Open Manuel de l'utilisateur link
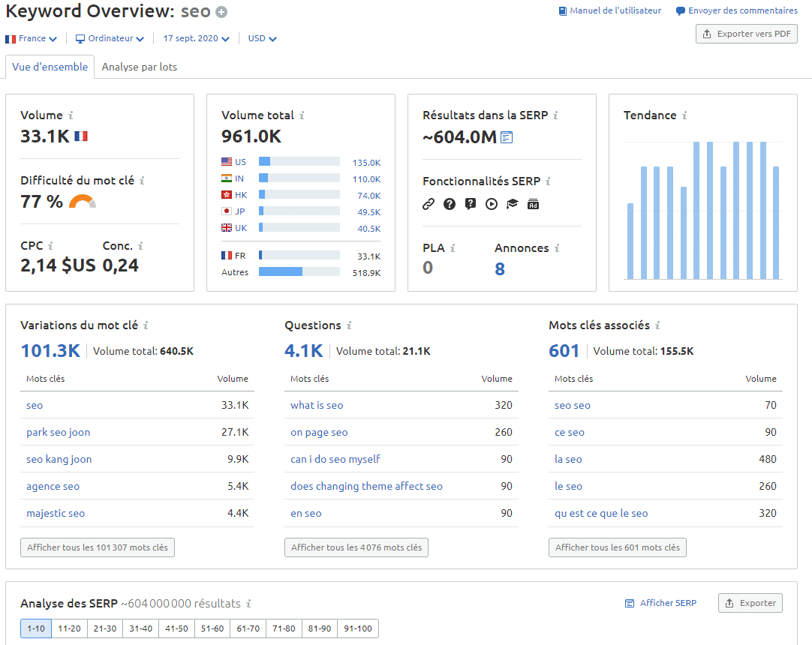Screen dimensions: 812x645 [x=610, y=10]
